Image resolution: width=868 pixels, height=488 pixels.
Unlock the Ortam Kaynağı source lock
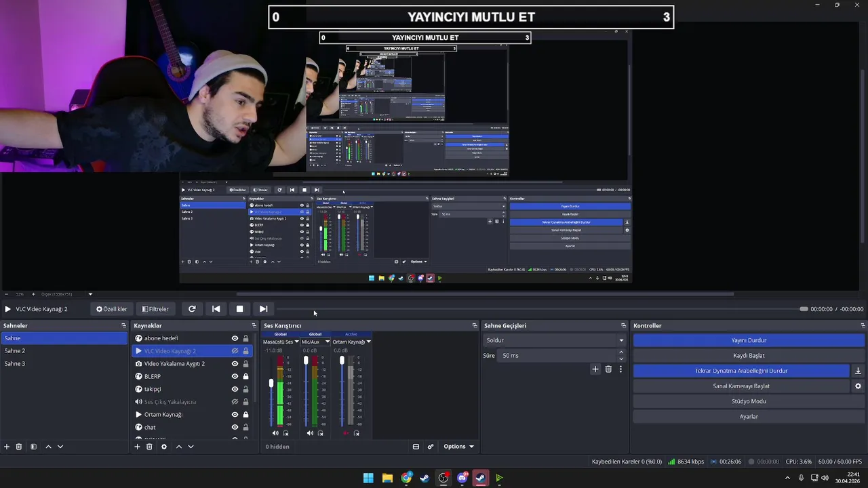pos(245,415)
